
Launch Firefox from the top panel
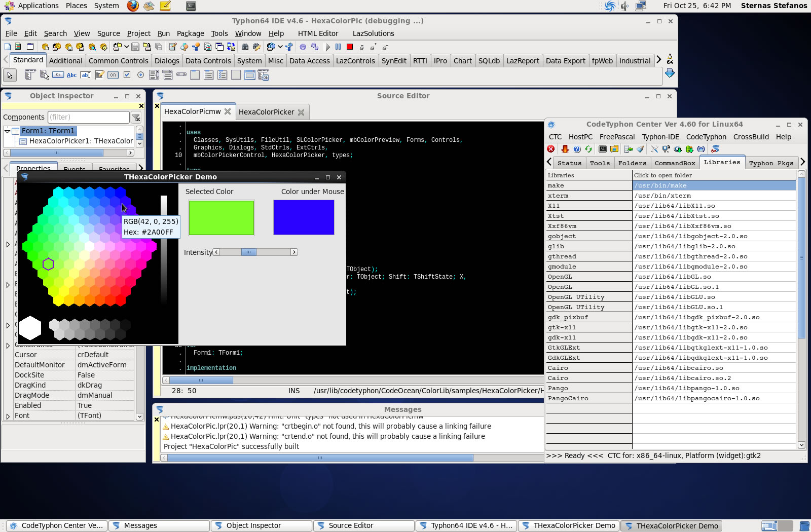pos(133,6)
